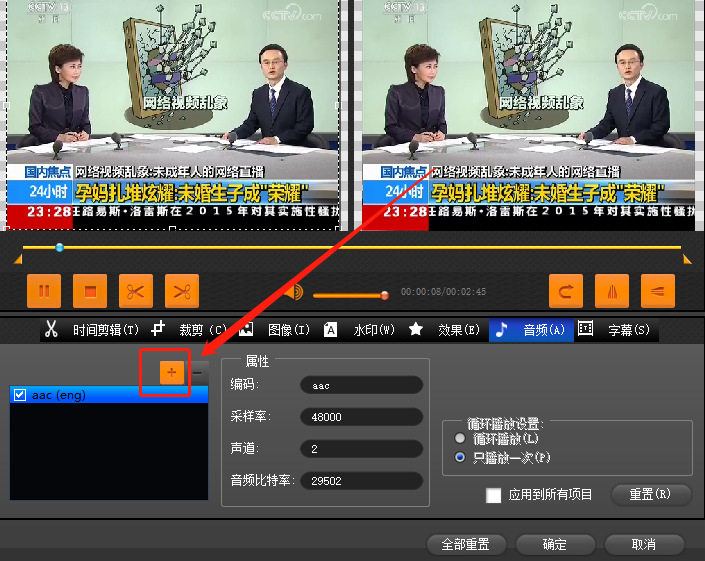
Task: Click the left trim start marker
Action: point(18,259)
